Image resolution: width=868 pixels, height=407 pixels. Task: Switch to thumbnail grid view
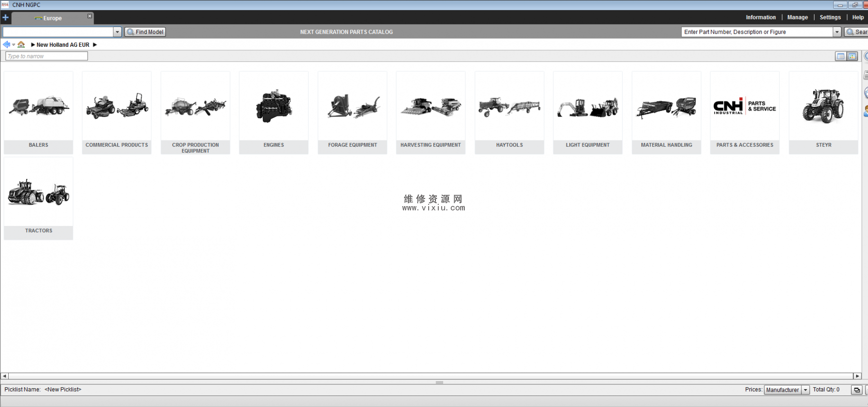[x=852, y=56]
